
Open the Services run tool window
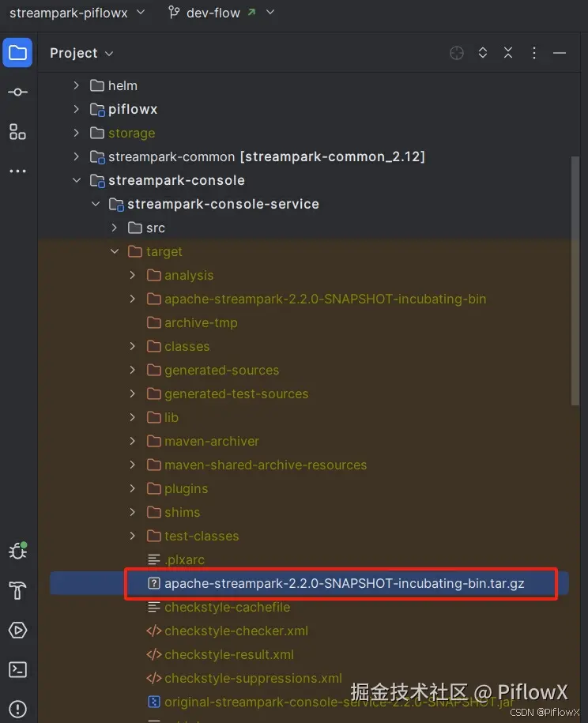point(17,630)
